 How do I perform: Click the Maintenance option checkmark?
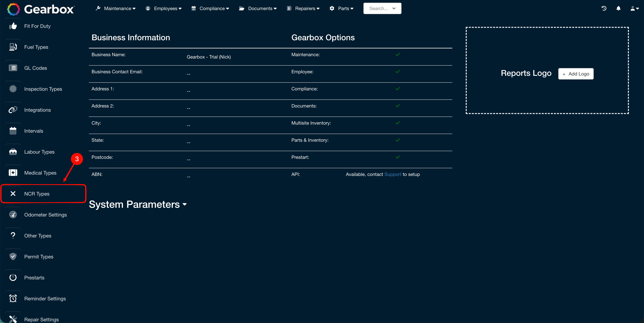(x=397, y=55)
